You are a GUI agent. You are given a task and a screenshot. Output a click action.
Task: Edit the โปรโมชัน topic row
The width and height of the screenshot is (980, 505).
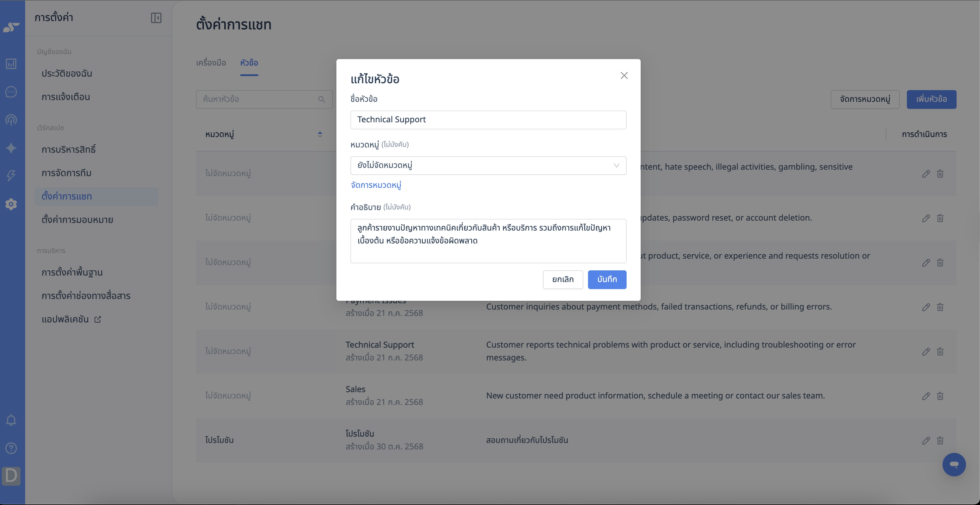(926, 441)
